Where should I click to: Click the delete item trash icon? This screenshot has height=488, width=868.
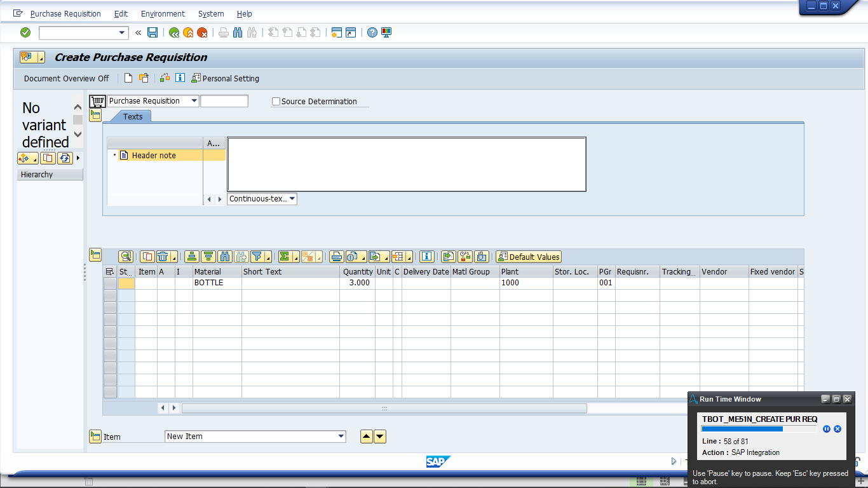point(163,257)
